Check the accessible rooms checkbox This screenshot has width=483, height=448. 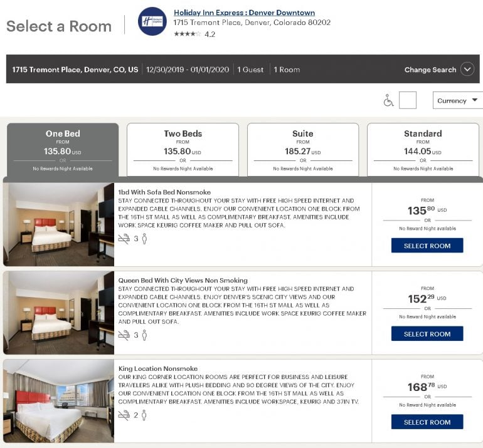[408, 100]
